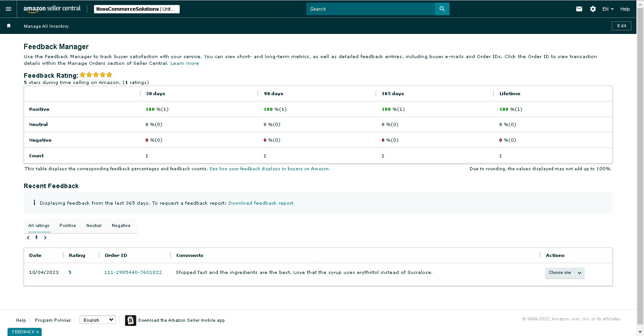The image size is (644, 336).
Task: Click the Order ID column header
Action: (116, 256)
